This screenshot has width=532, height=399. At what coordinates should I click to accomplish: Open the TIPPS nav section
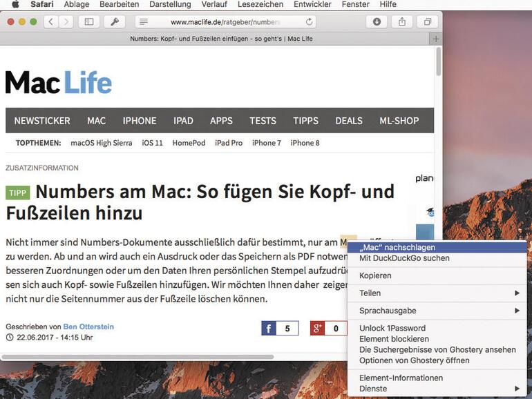coord(305,121)
